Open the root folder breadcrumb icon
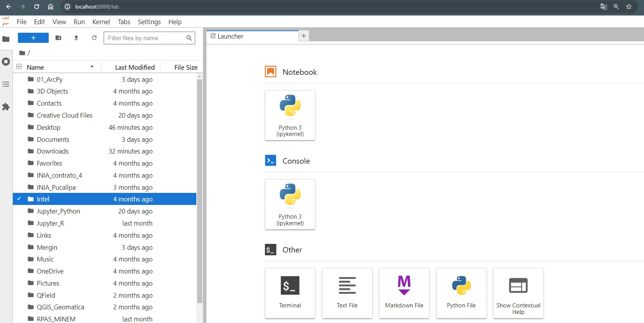 [22, 53]
